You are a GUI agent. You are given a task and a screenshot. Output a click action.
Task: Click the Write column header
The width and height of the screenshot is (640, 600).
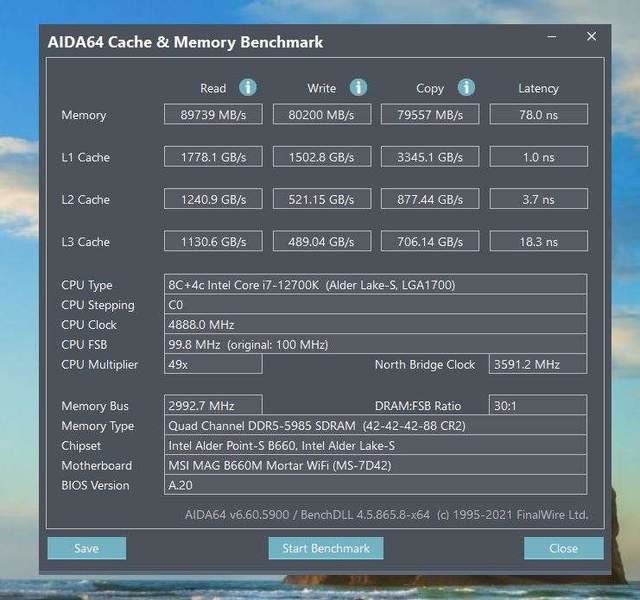click(322, 88)
